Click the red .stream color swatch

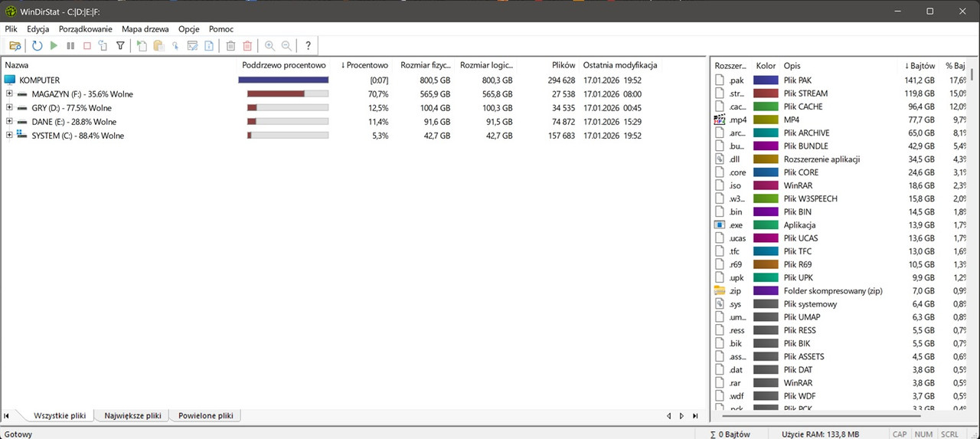point(766,93)
